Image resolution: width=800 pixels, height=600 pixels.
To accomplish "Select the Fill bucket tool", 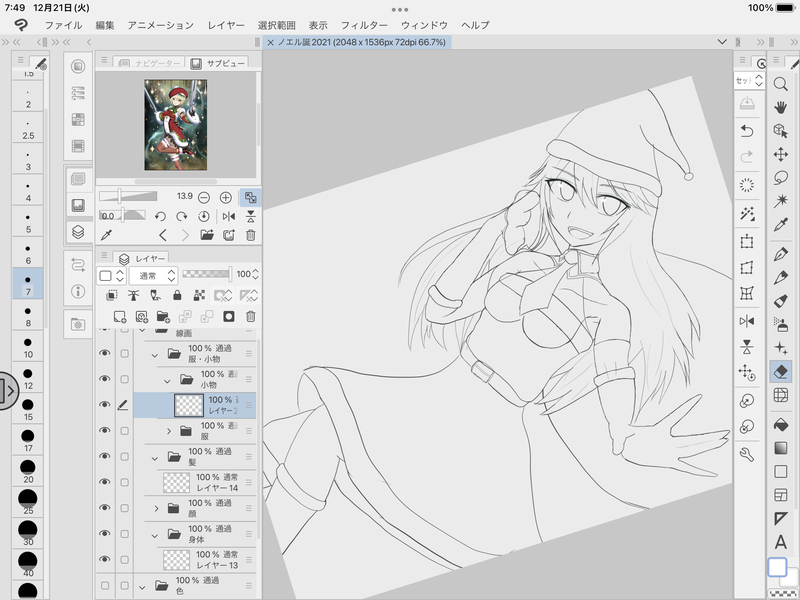I will 781,424.
